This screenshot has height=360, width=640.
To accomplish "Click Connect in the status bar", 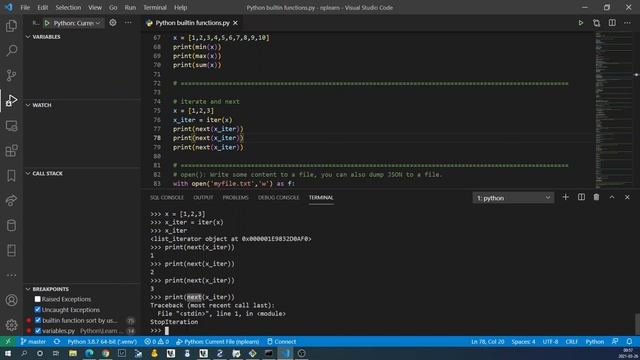I will click(282, 342).
